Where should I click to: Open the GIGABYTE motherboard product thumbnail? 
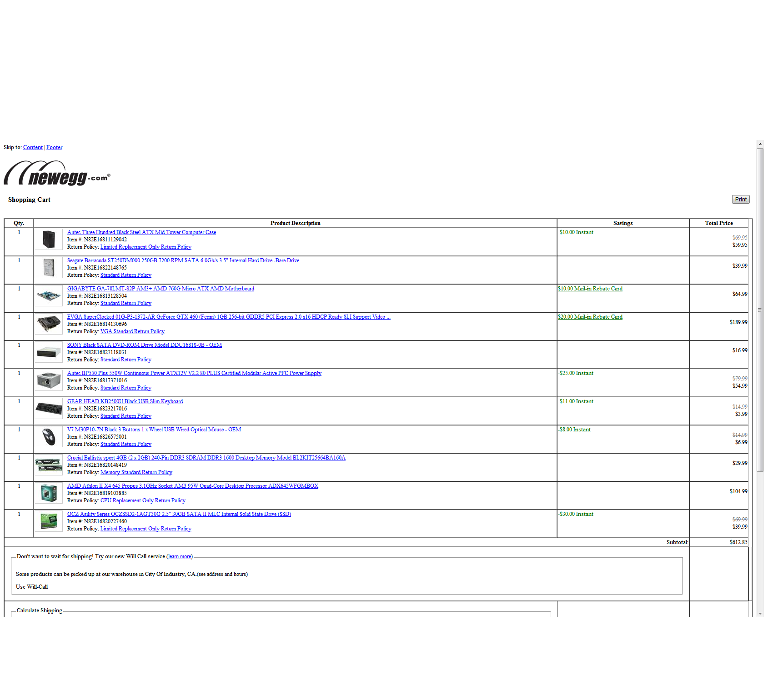coord(49,296)
